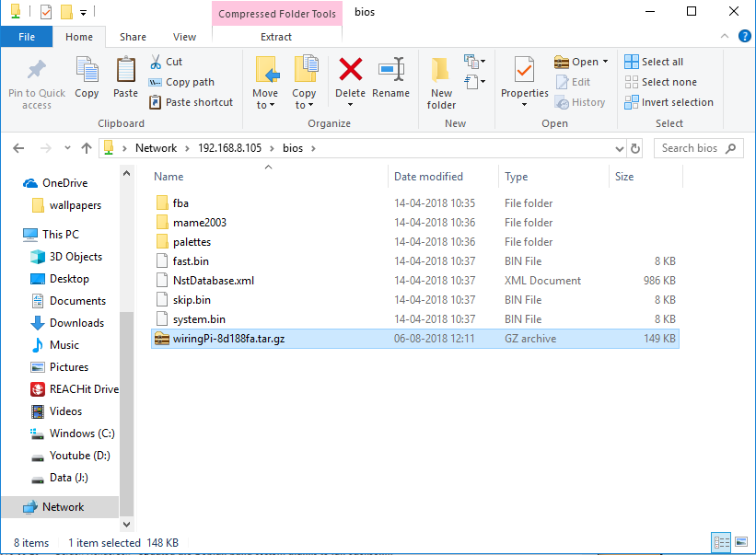Click Pin to Quick access icon
This screenshot has height=555, width=756.
point(37,69)
